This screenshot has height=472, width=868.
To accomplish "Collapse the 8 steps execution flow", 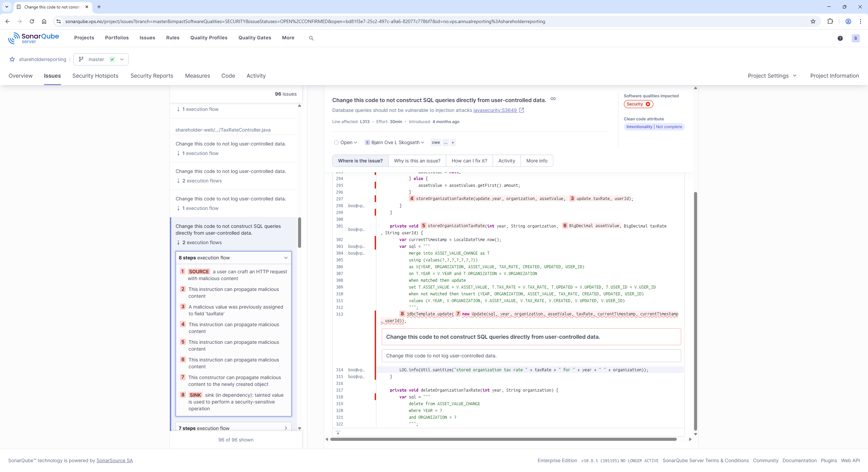I will point(285,258).
